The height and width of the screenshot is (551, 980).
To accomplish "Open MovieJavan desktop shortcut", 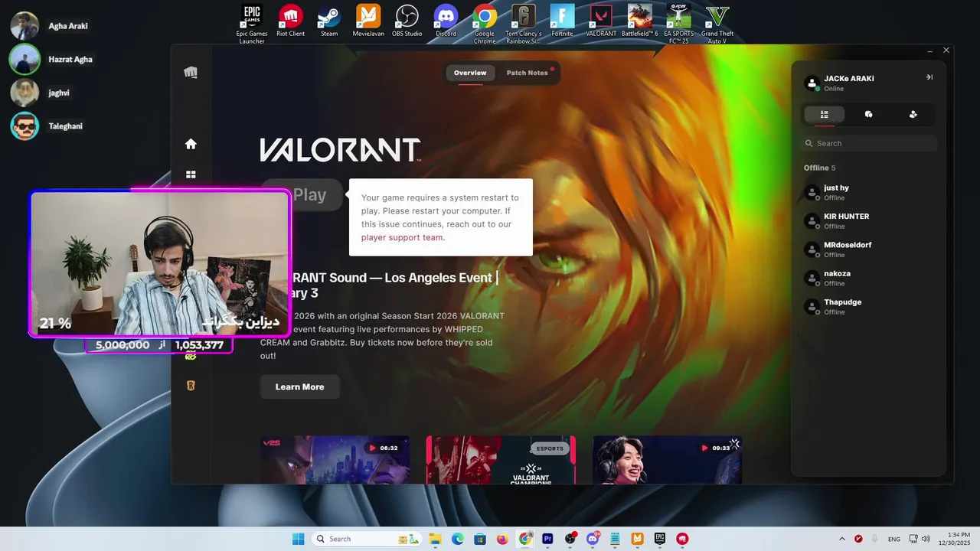I will 368,21.
